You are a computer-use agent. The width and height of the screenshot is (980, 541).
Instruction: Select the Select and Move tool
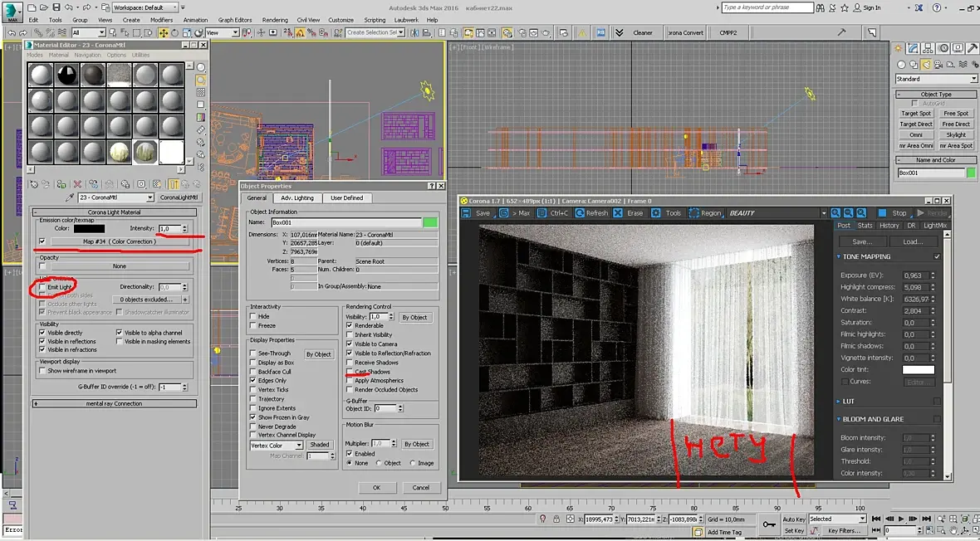tap(163, 32)
